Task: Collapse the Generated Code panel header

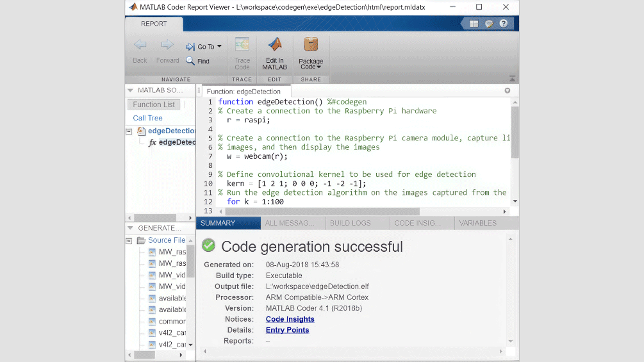Action: pos(130,228)
